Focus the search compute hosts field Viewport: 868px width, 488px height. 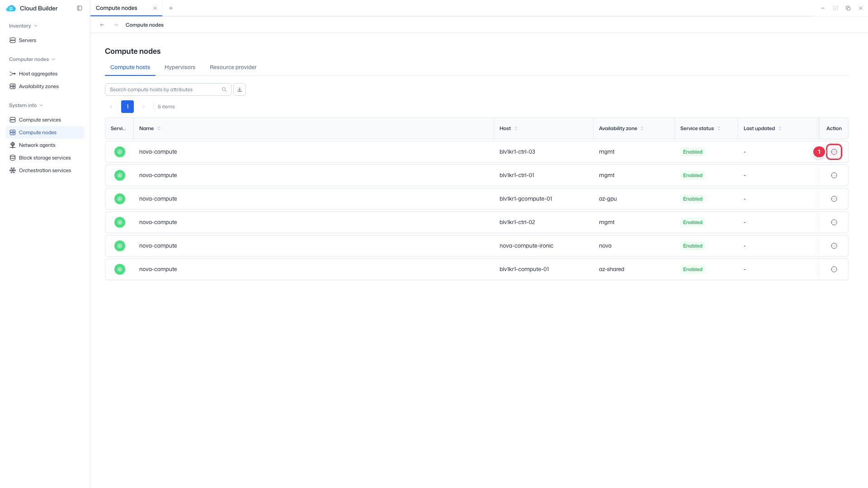point(168,89)
